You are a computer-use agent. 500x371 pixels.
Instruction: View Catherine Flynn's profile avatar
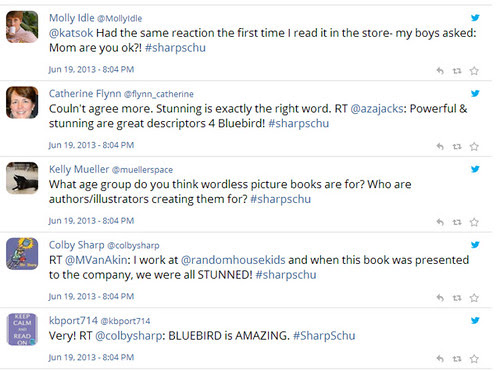(22, 102)
